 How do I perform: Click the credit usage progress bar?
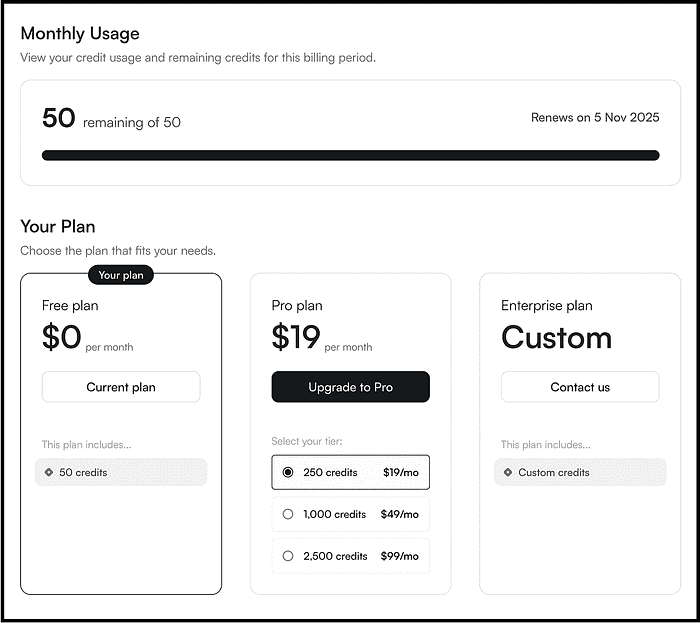(350, 155)
